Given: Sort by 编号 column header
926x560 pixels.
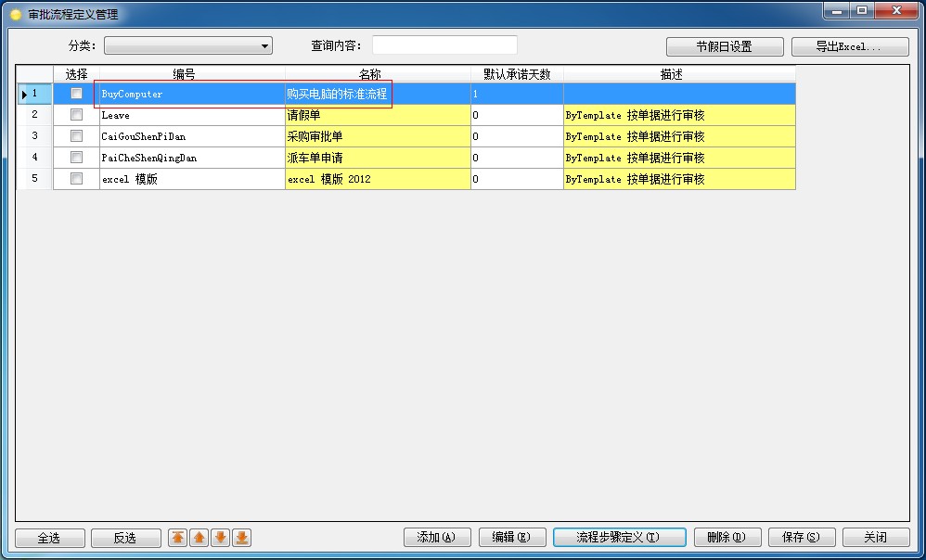Looking at the screenshot, I should coord(192,74).
